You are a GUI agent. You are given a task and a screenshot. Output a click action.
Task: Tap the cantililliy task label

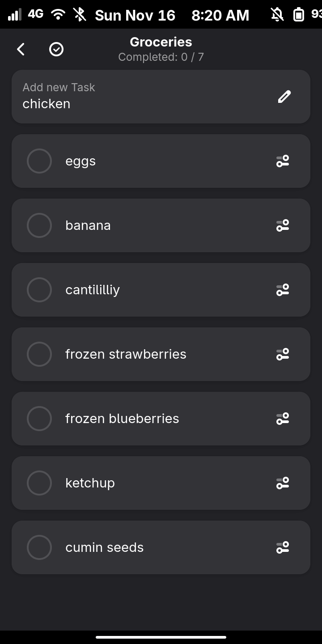point(93,290)
